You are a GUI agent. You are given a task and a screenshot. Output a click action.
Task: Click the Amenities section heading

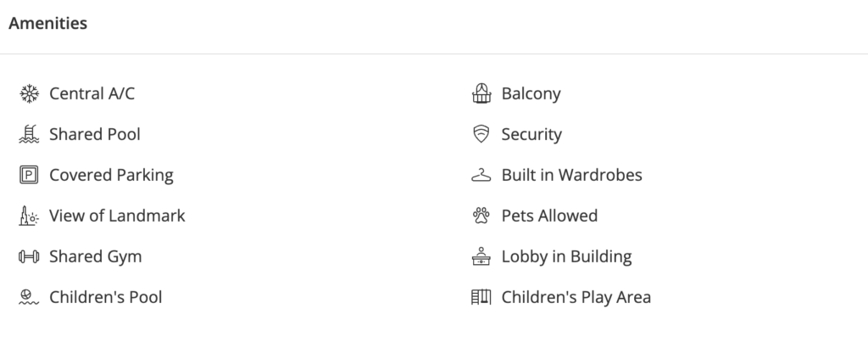pos(47,23)
